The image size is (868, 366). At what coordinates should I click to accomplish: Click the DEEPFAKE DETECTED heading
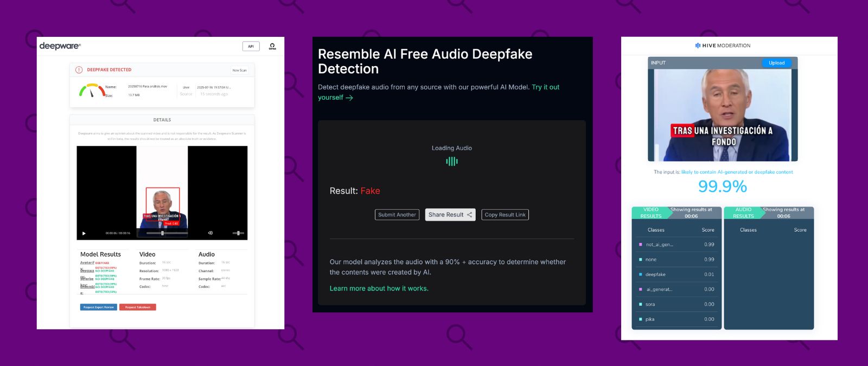109,70
